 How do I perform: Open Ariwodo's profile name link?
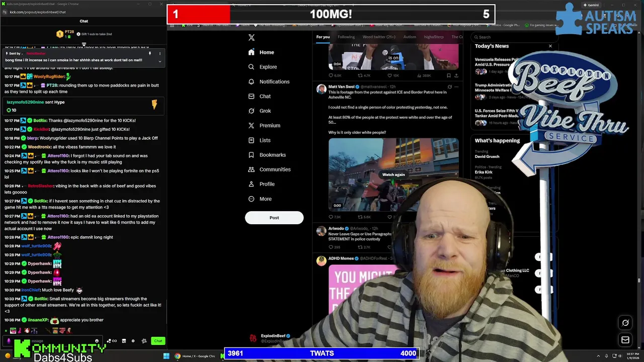336,228
